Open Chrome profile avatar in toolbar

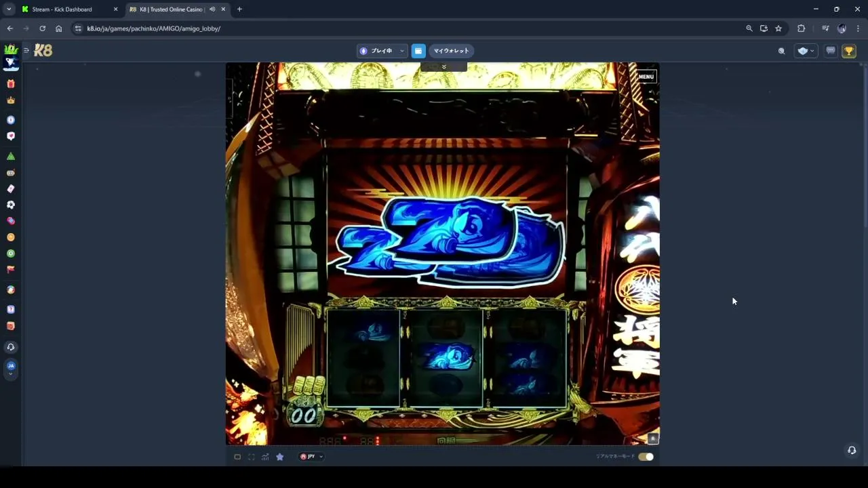tap(842, 28)
